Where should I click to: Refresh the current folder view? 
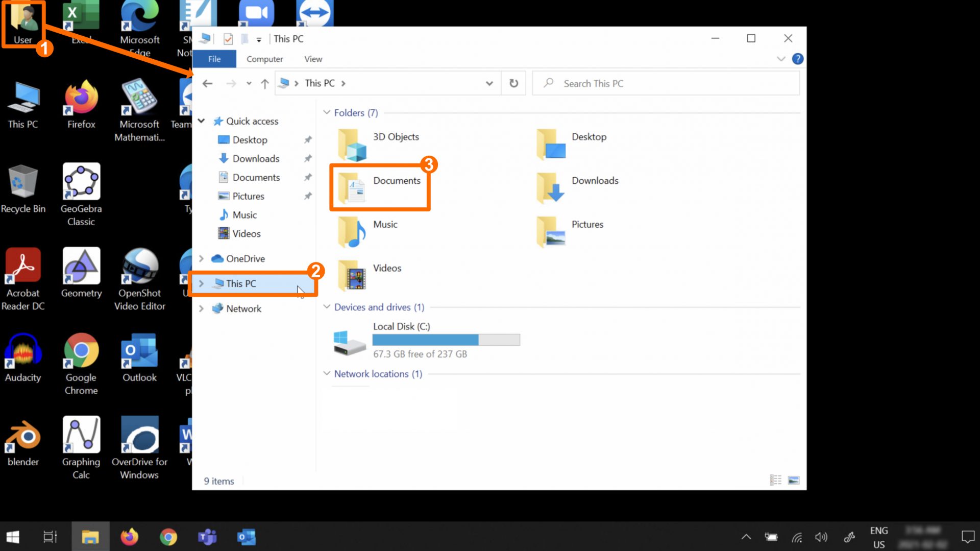(513, 83)
